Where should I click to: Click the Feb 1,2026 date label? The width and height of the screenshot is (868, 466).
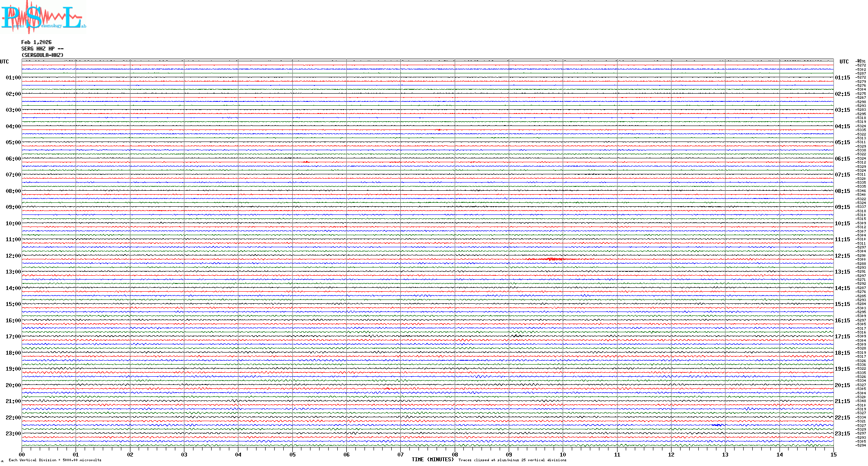pos(36,42)
